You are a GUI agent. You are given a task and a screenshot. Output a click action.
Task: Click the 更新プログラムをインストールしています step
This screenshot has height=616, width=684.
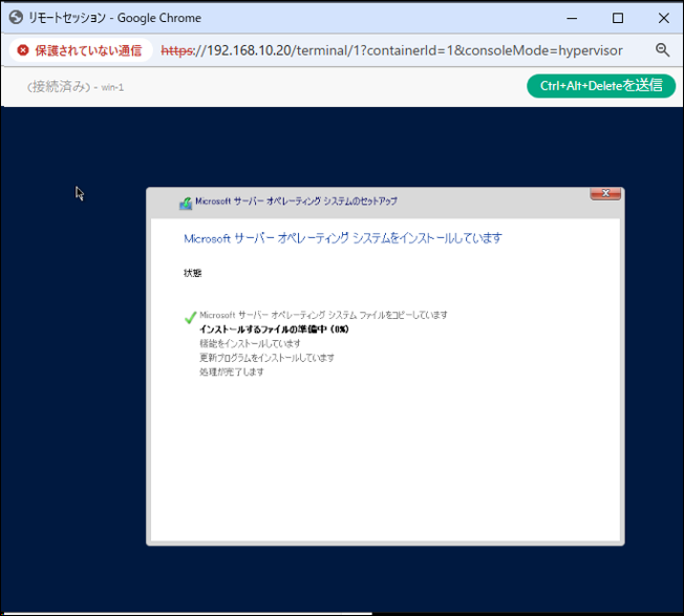pyautogui.click(x=267, y=358)
